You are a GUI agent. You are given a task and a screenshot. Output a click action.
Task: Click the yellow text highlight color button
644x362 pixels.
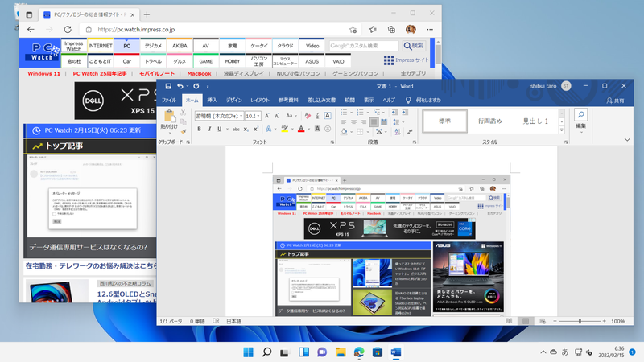pyautogui.click(x=285, y=130)
